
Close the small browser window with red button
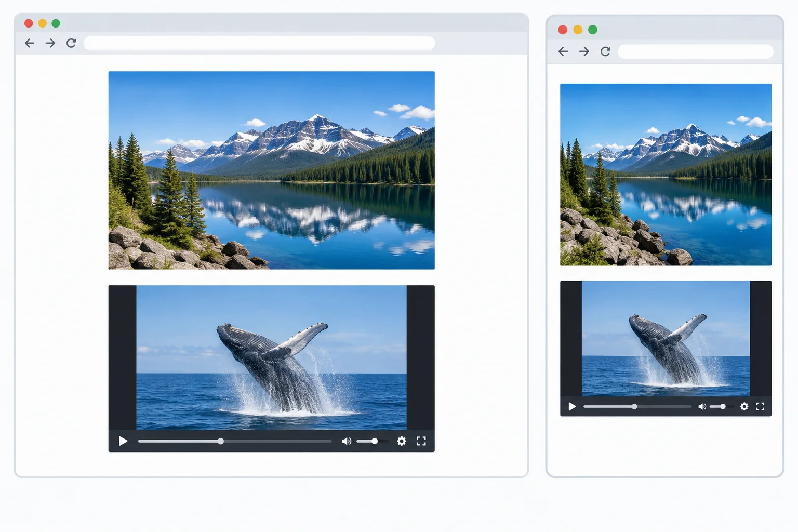pos(563,30)
